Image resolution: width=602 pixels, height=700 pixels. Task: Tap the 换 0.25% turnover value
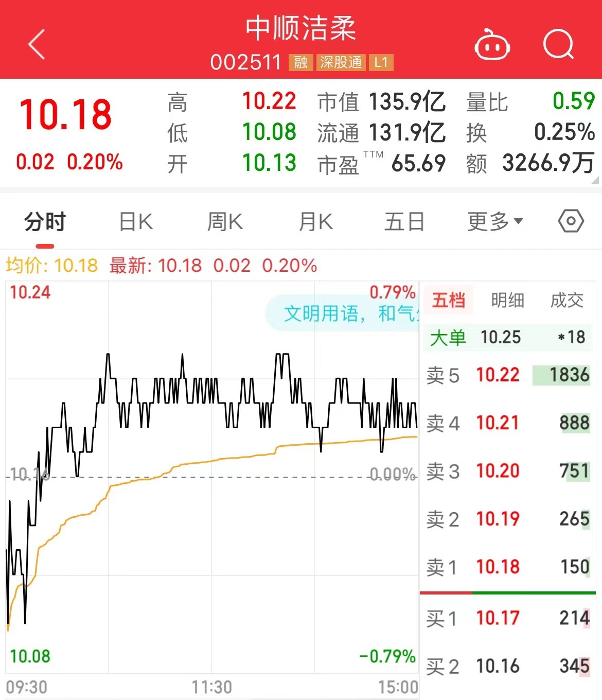tap(564, 132)
